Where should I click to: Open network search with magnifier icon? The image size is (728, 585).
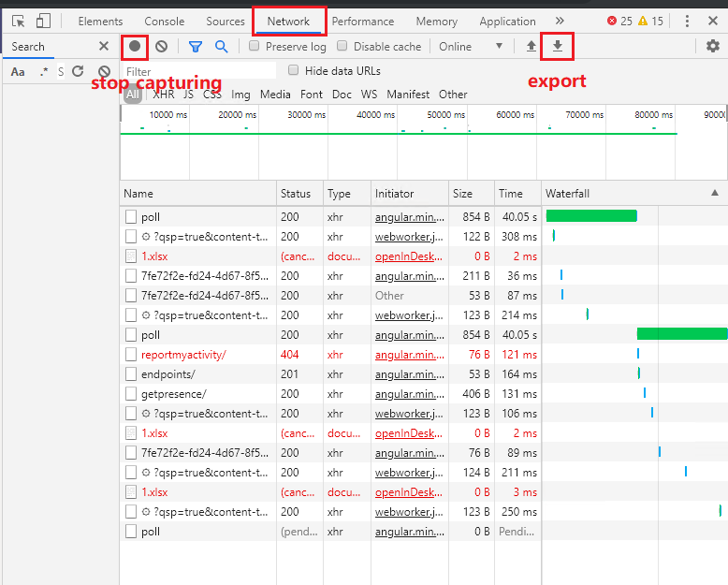pos(221,46)
